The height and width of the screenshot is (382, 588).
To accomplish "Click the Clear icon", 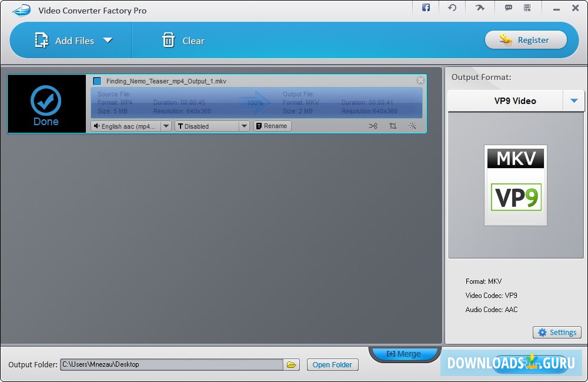I will (170, 40).
